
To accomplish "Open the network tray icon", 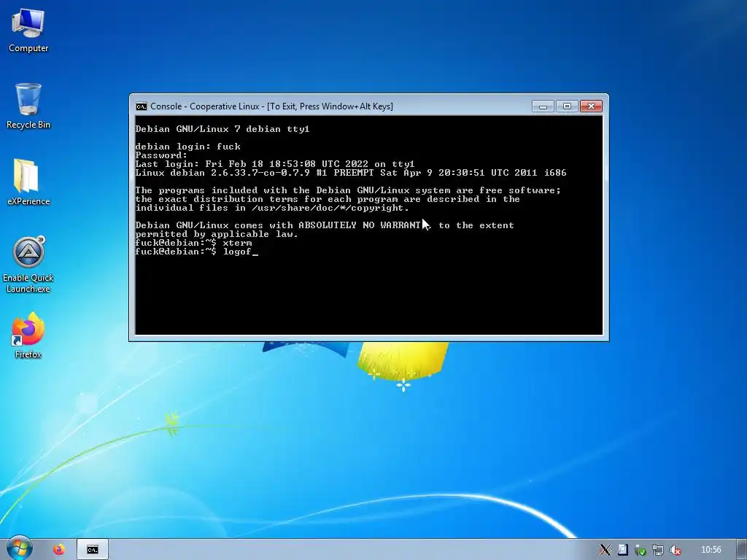I will (x=658, y=550).
